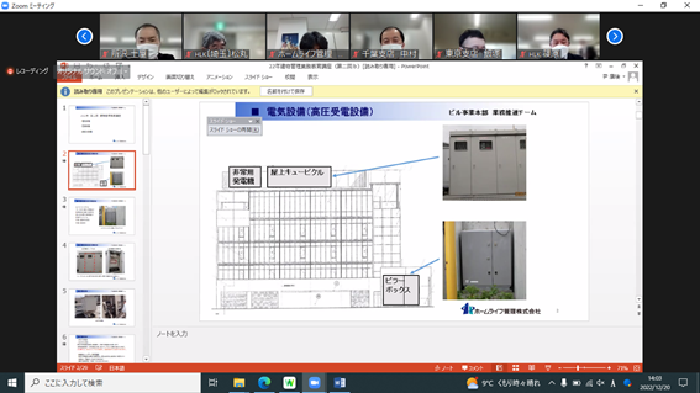This screenshot has height=393, width=700.
Task: Switch to Reading View icon in status bar
Action: [x=531, y=368]
